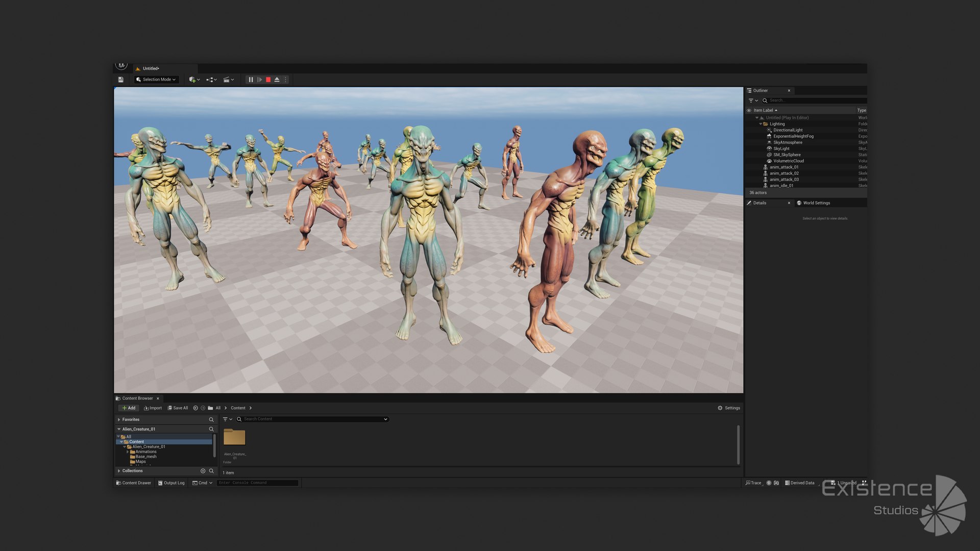Stop the play session with the red button

[x=268, y=80]
